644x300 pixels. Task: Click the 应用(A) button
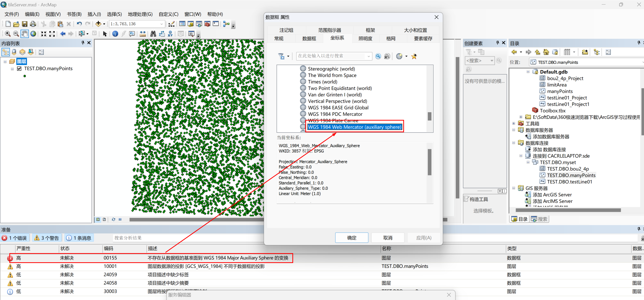pyautogui.click(x=423, y=238)
